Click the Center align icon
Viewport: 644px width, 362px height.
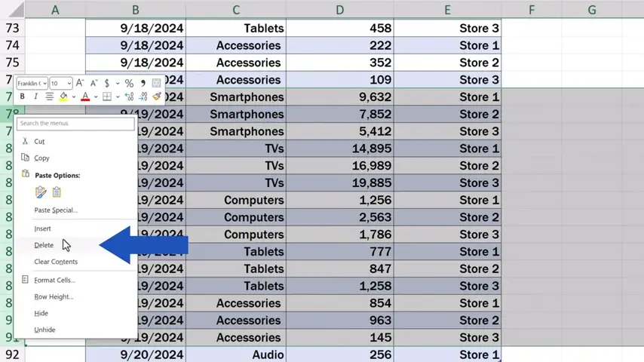click(50, 97)
